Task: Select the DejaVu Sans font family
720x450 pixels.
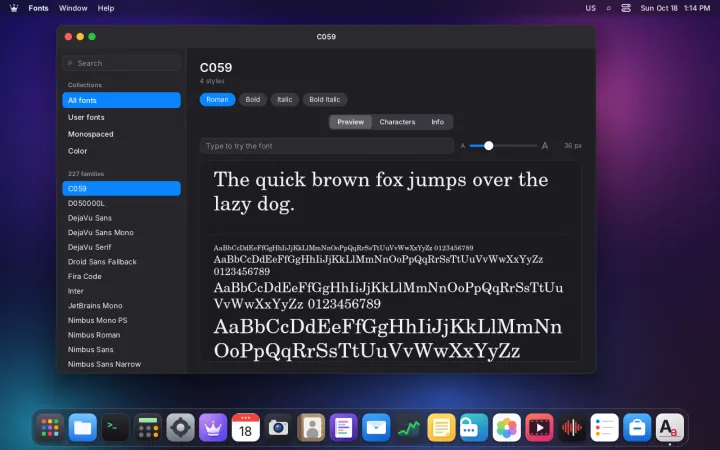Action: coord(121,218)
